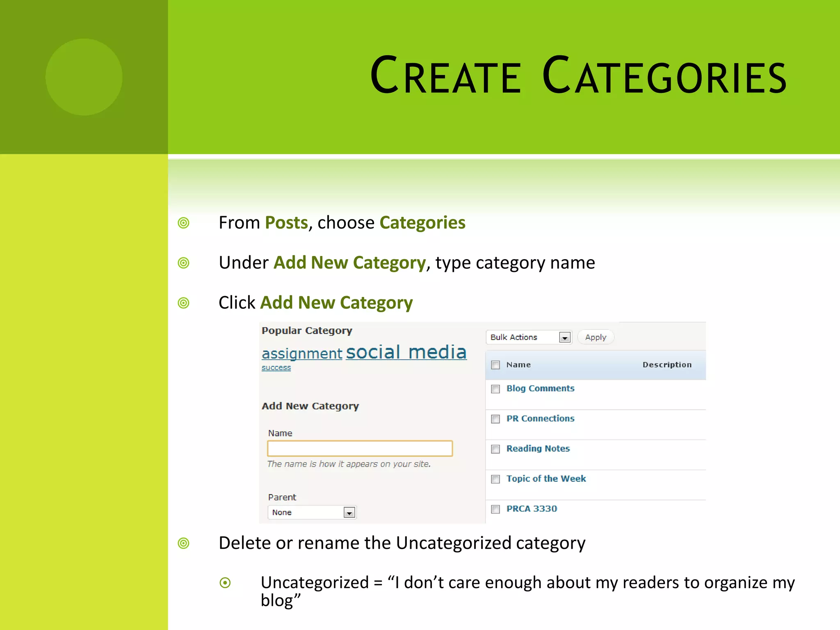
Task: Focus the category Name input field
Action: coord(360,448)
